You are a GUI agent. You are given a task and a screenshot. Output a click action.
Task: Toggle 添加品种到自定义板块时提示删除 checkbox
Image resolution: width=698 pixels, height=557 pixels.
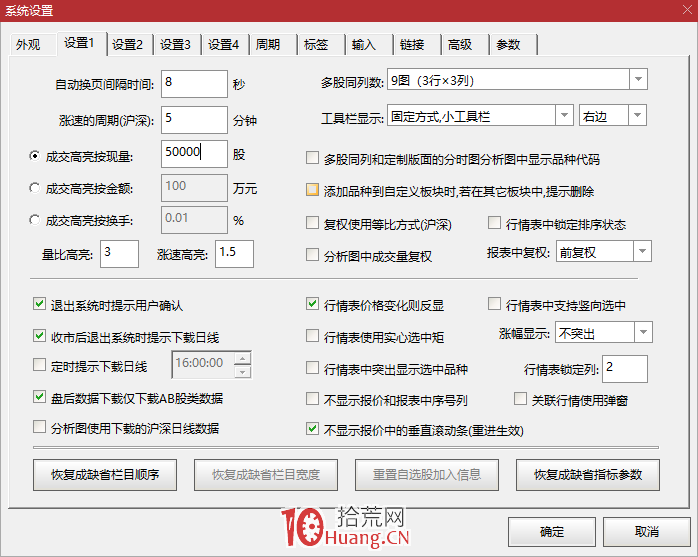pyautogui.click(x=312, y=190)
